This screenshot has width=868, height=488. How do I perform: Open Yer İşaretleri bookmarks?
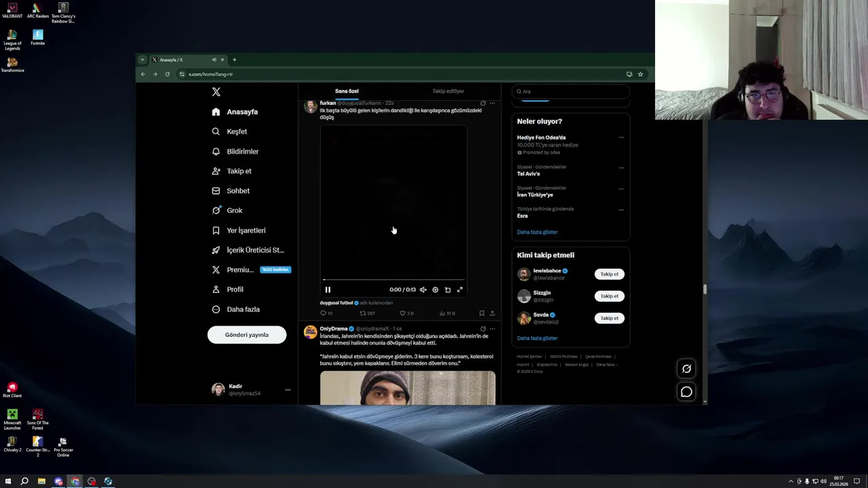(x=239, y=230)
